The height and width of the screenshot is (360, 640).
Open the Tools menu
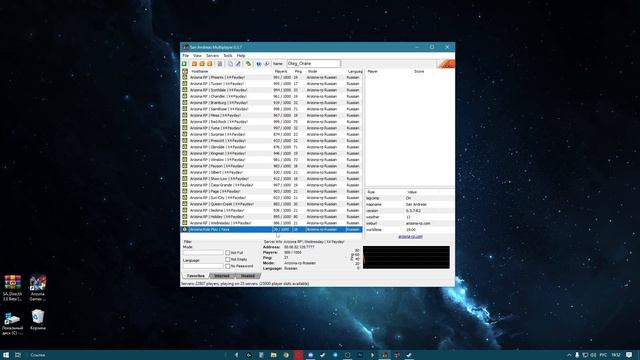pyautogui.click(x=228, y=56)
